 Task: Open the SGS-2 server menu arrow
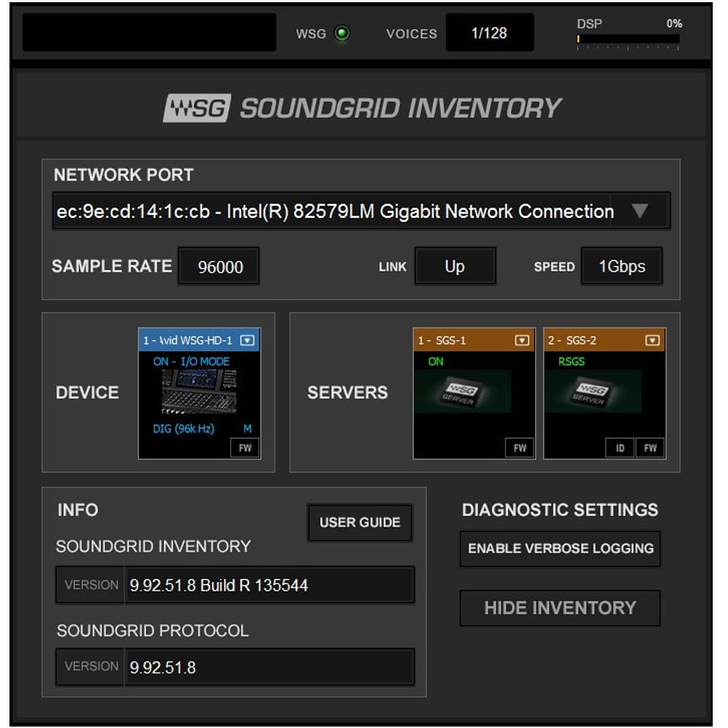click(652, 340)
